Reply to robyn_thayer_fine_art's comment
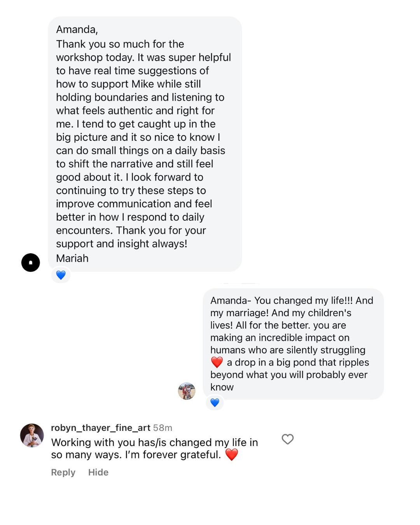This screenshot has width=420, height=525. tap(63, 472)
